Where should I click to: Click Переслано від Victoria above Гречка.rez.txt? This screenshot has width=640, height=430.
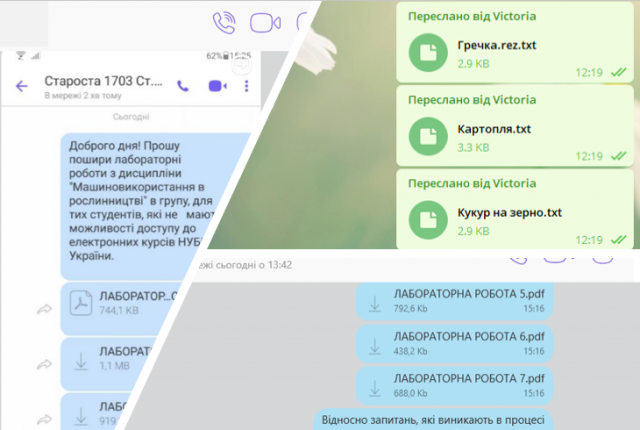coord(472,16)
